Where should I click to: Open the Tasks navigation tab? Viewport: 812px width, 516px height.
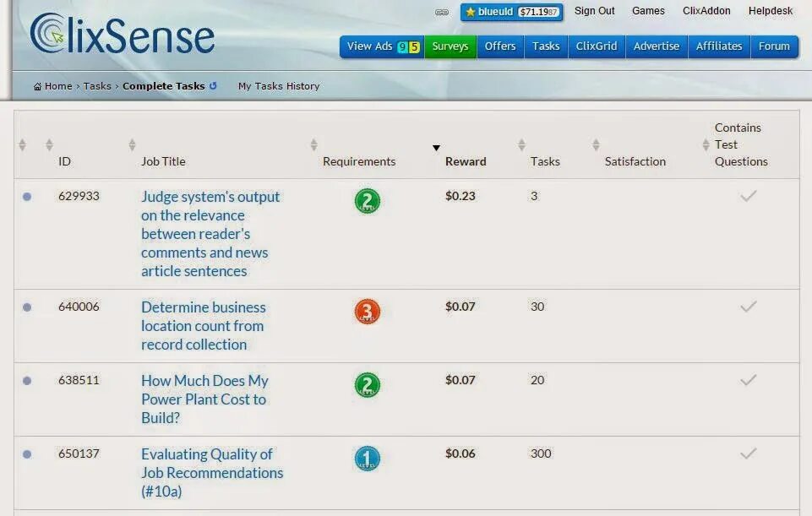pyautogui.click(x=546, y=46)
